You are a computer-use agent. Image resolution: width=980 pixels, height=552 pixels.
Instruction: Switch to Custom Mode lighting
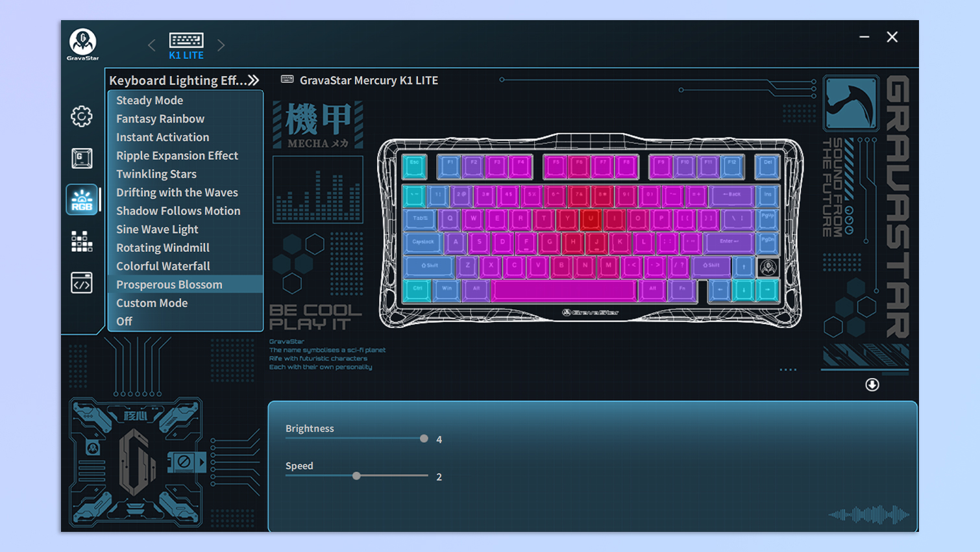tap(186, 303)
